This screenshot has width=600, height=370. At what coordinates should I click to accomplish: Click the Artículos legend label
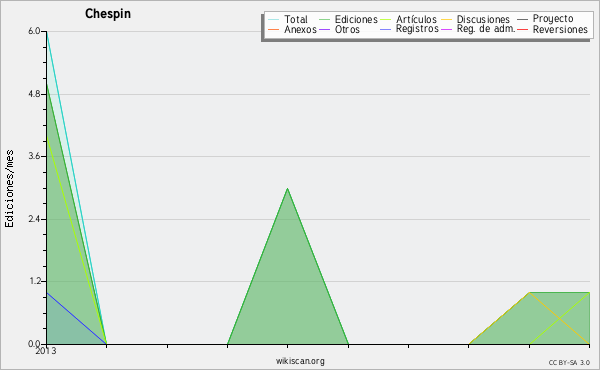(416, 19)
